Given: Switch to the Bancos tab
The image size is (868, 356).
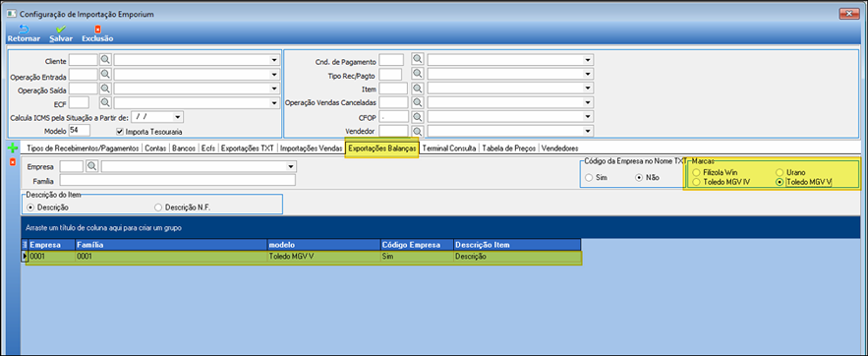Looking at the screenshot, I should click(x=183, y=148).
